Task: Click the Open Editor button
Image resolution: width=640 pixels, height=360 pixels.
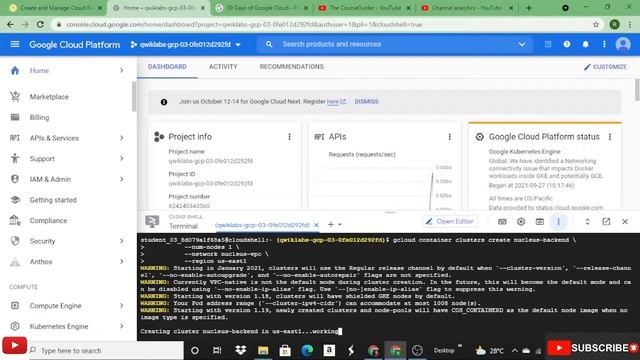Action: (x=450, y=221)
